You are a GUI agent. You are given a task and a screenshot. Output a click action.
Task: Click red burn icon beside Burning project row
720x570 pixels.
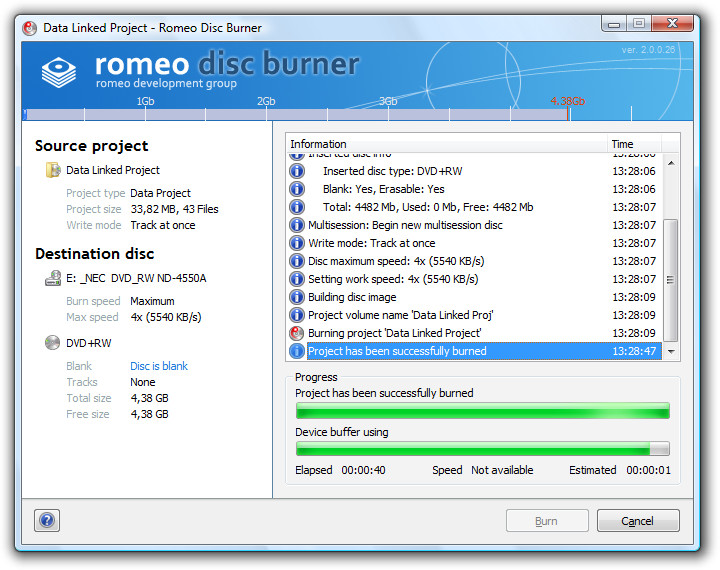(297, 333)
